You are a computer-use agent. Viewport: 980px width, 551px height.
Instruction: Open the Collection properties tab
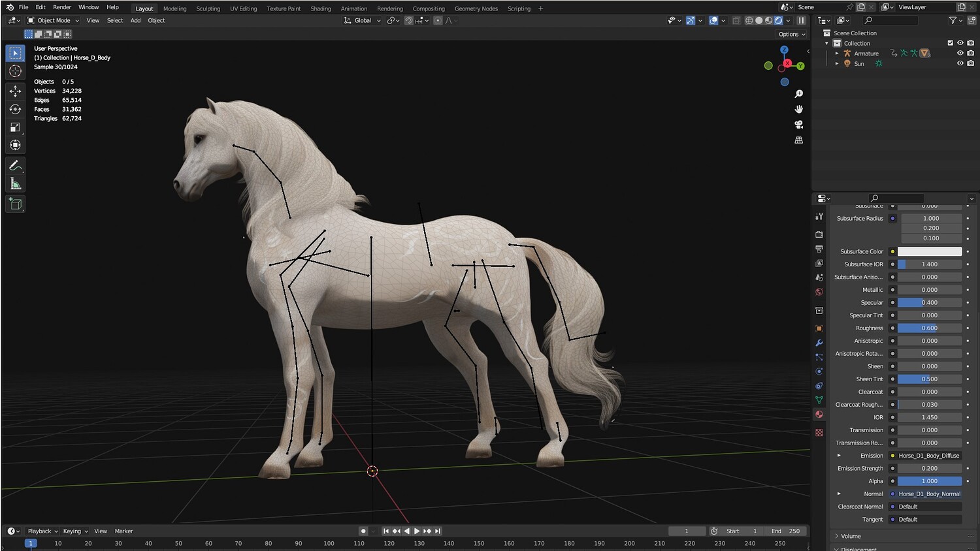(819, 310)
